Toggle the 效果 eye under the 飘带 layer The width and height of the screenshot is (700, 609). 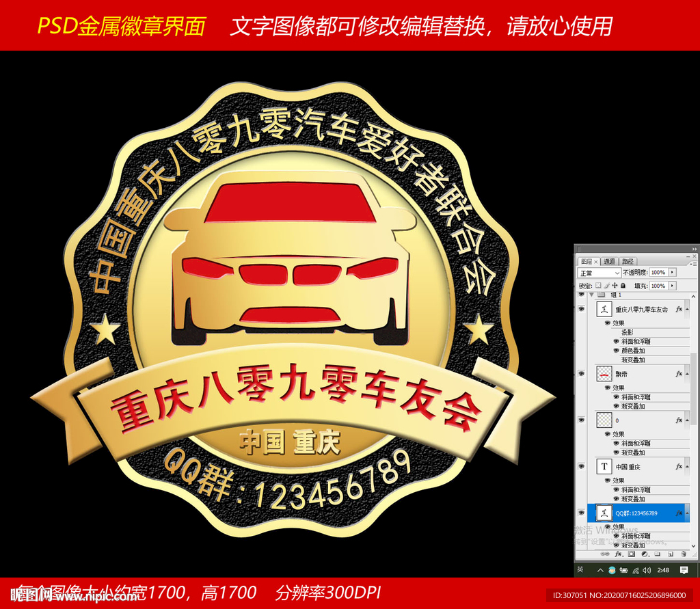(608, 388)
